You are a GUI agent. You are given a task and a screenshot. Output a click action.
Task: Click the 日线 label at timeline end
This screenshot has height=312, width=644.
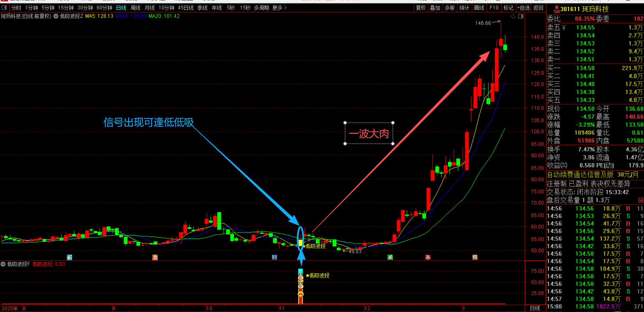point(535,308)
